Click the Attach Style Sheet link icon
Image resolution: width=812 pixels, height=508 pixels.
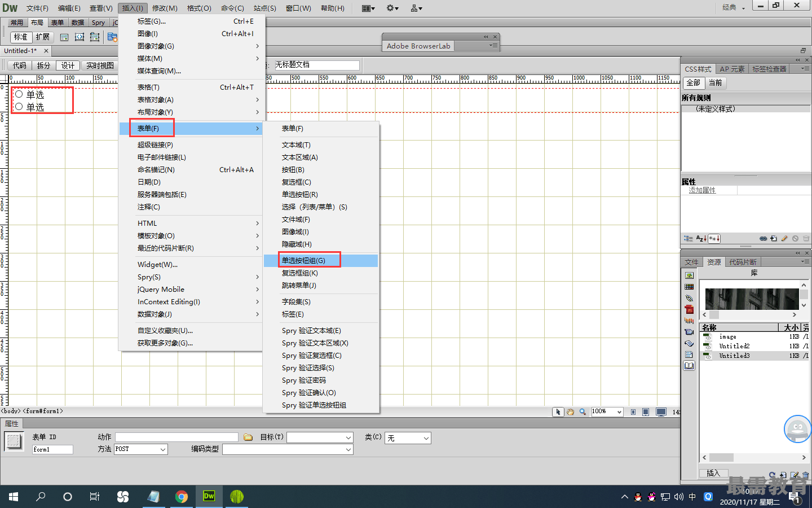click(763, 239)
